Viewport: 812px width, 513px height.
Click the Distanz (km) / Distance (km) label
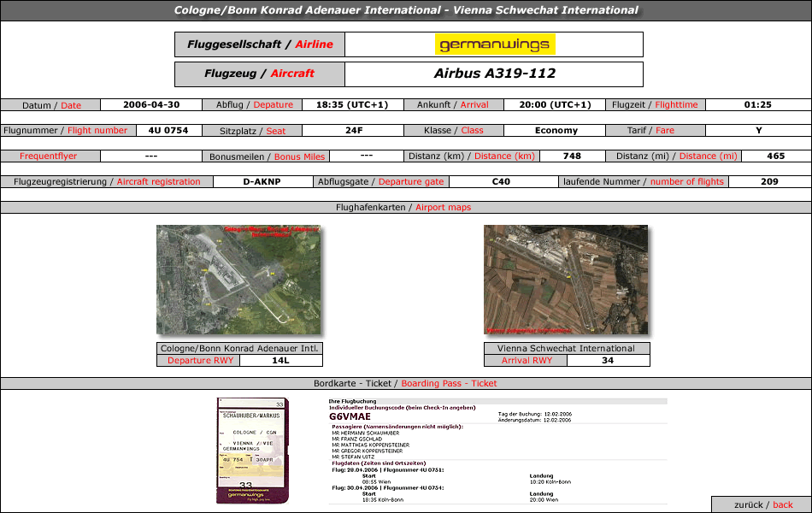pyautogui.click(x=472, y=156)
